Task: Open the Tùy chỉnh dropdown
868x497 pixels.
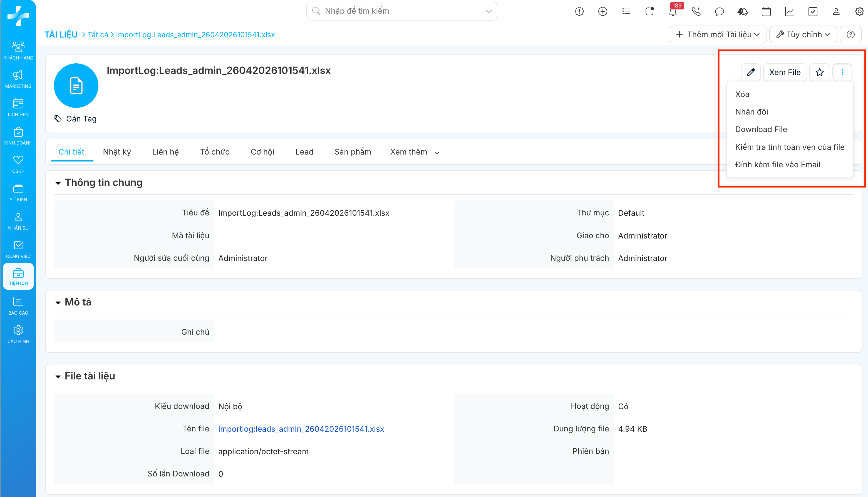Action: 803,34
